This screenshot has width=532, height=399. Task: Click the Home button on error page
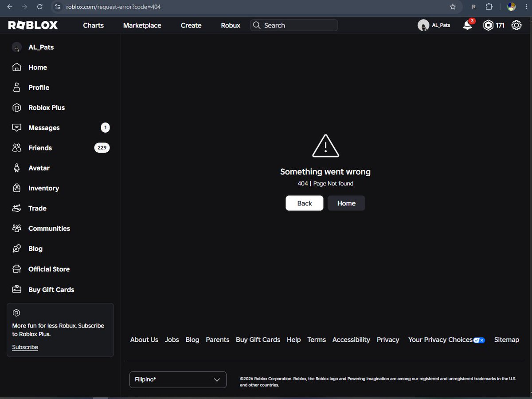coord(346,203)
